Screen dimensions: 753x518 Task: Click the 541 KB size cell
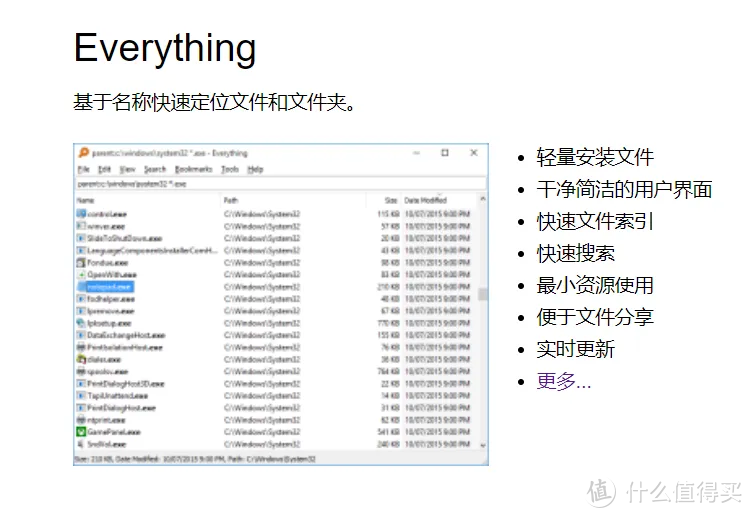coord(389,432)
